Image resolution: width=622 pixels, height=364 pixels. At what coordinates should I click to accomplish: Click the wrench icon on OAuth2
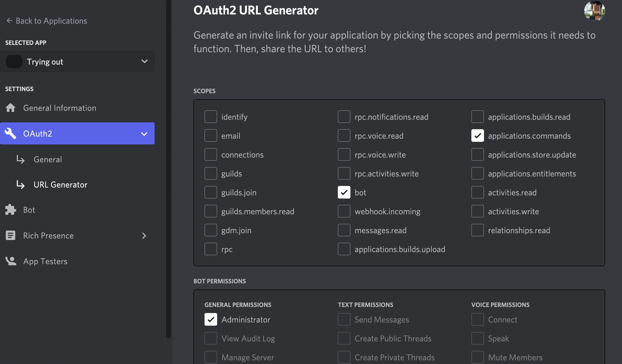[11, 133]
